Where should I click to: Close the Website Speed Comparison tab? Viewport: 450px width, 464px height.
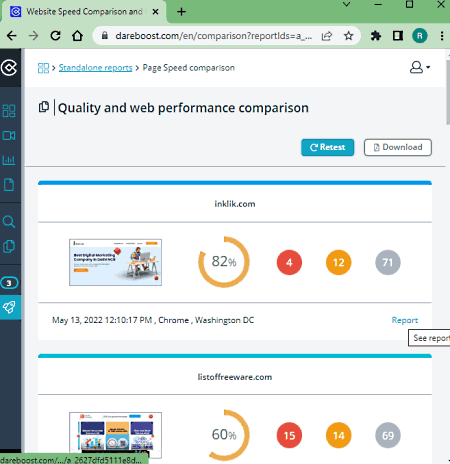[x=155, y=12]
